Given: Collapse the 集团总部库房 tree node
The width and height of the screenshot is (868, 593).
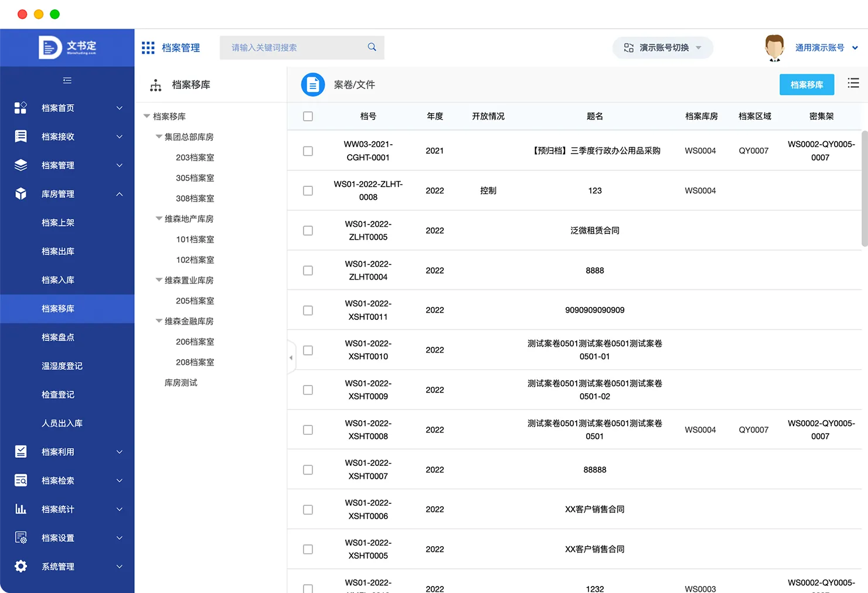Looking at the screenshot, I should 158,137.
